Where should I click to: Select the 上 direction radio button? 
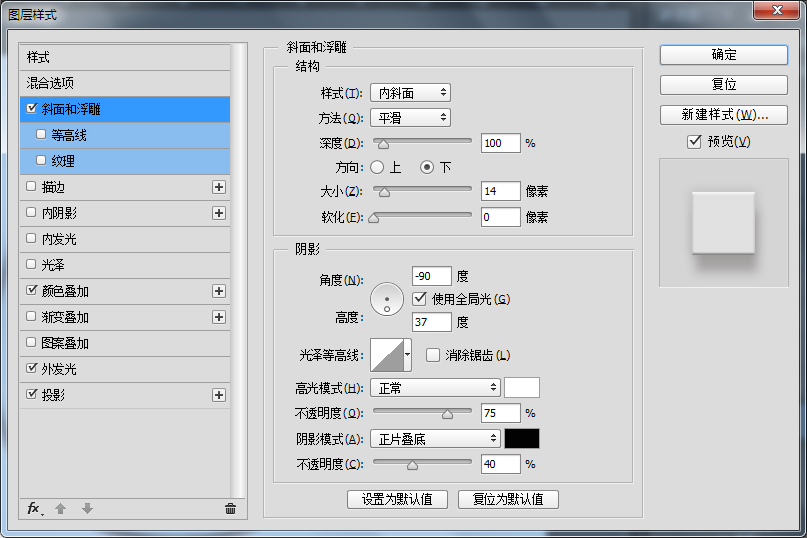pyautogui.click(x=377, y=167)
